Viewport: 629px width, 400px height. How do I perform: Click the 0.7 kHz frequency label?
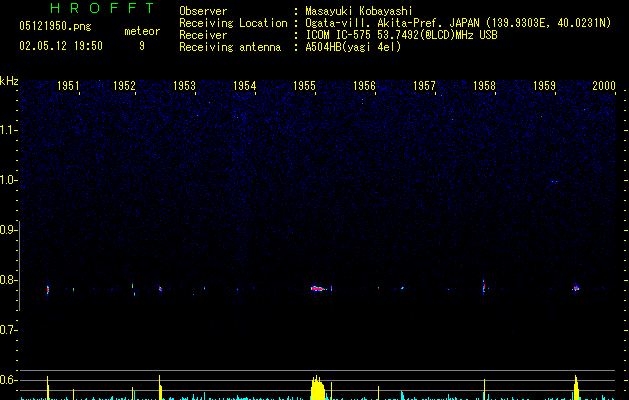point(8,330)
